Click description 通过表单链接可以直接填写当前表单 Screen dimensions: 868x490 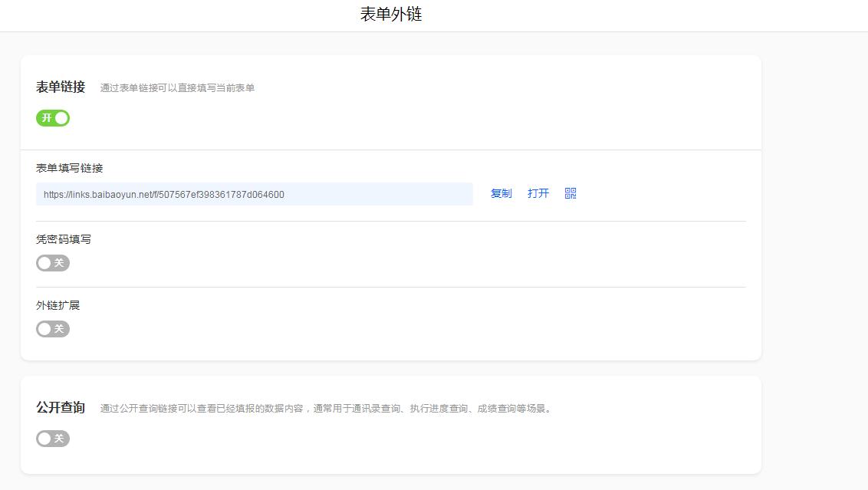(177, 88)
